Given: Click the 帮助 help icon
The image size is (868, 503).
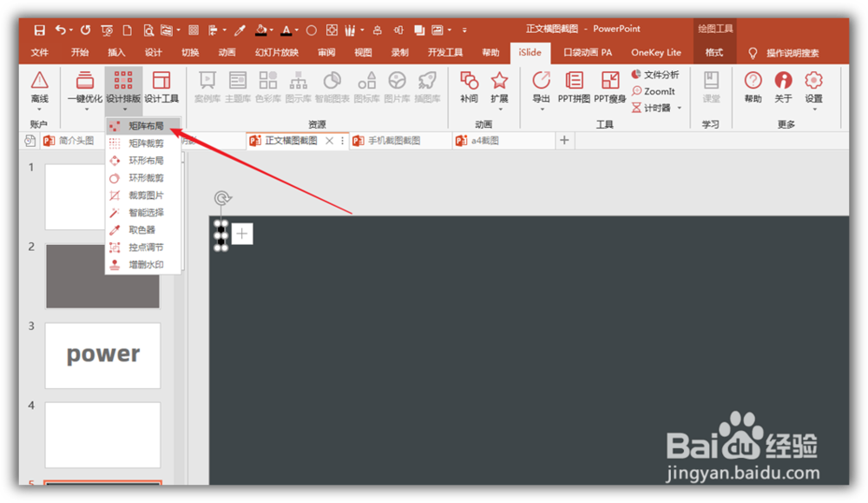Looking at the screenshot, I should click(753, 88).
